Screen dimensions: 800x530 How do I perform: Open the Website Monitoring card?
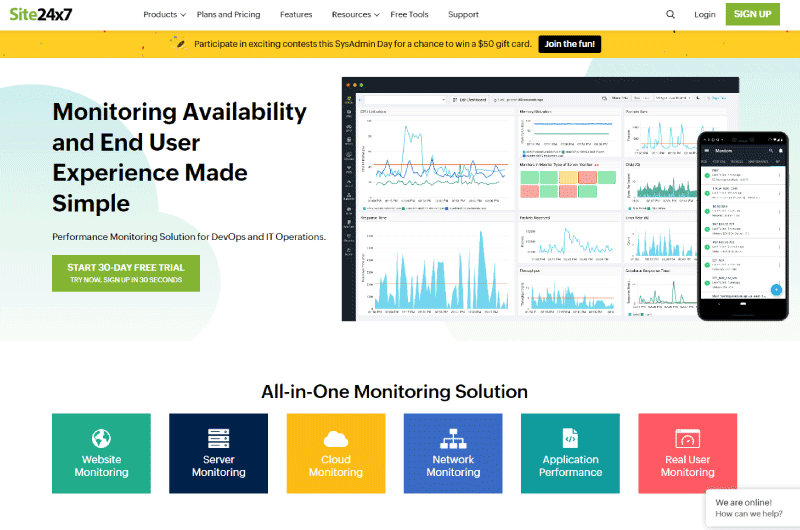(101, 453)
